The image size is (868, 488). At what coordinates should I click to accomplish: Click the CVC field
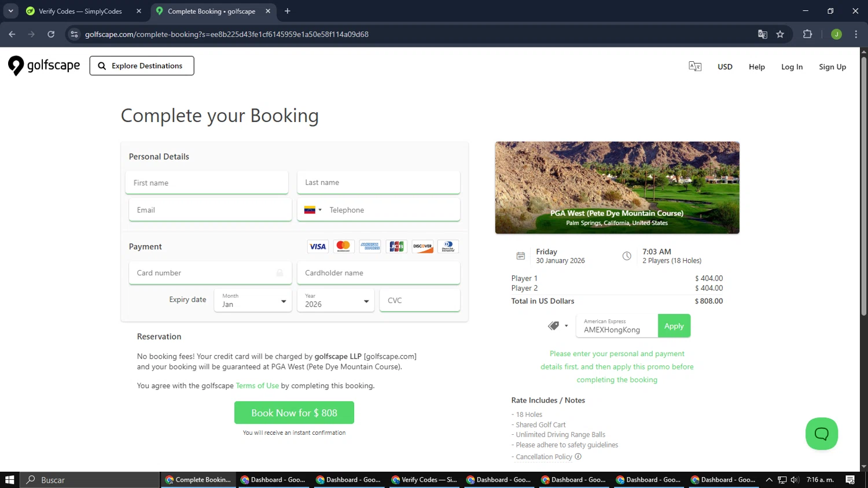pos(420,301)
